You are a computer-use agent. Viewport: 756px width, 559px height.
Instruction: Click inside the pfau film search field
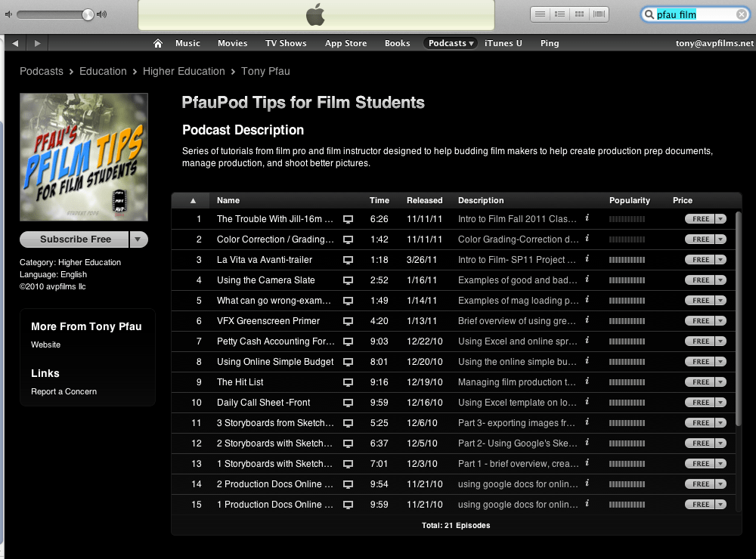click(x=696, y=14)
